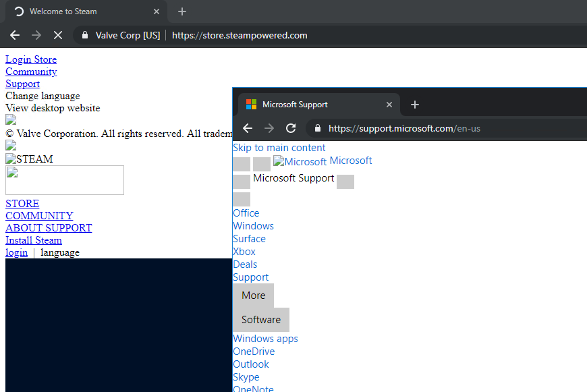The height and width of the screenshot is (392, 587).
Task: Expand the More menu button
Action: [254, 296]
